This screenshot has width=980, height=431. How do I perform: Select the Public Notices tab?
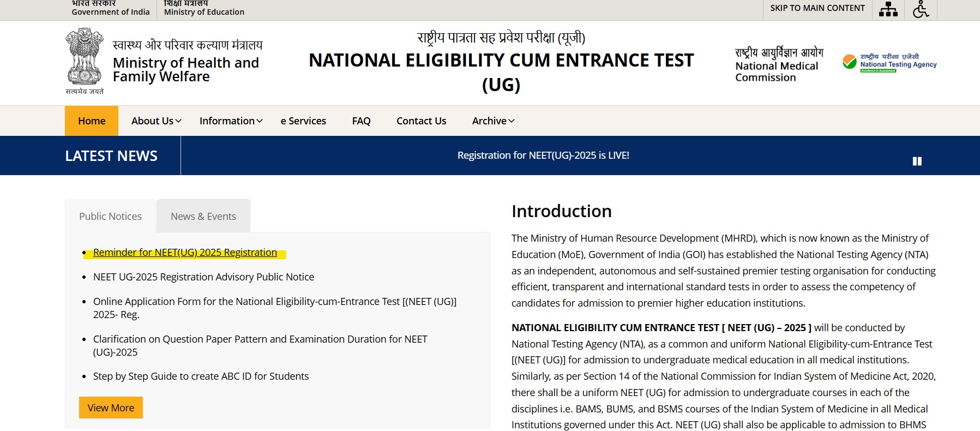[x=110, y=217]
